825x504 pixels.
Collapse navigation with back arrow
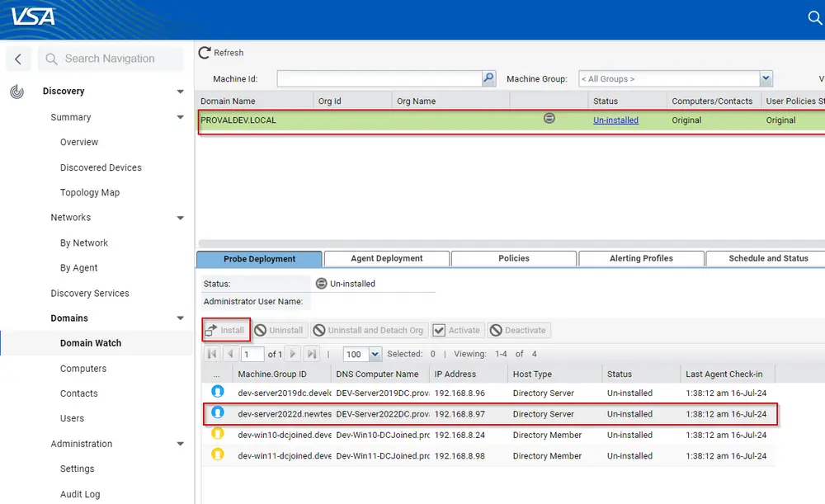click(x=18, y=59)
